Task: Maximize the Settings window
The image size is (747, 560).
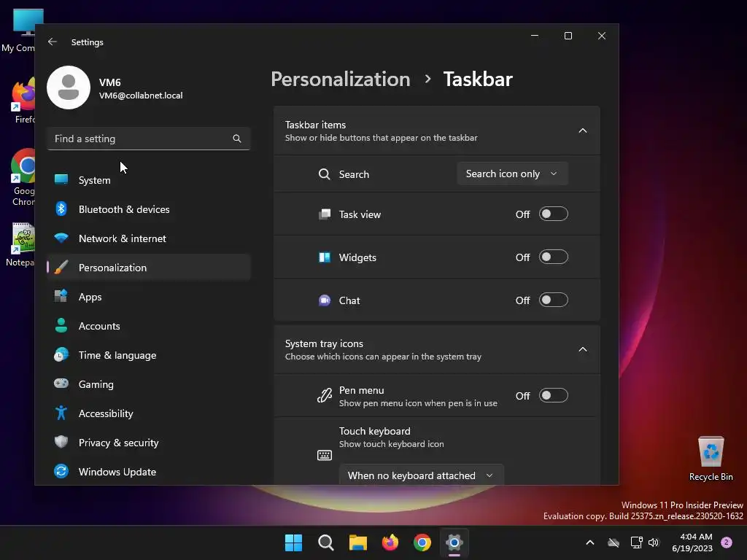Action: click(568, 36)
